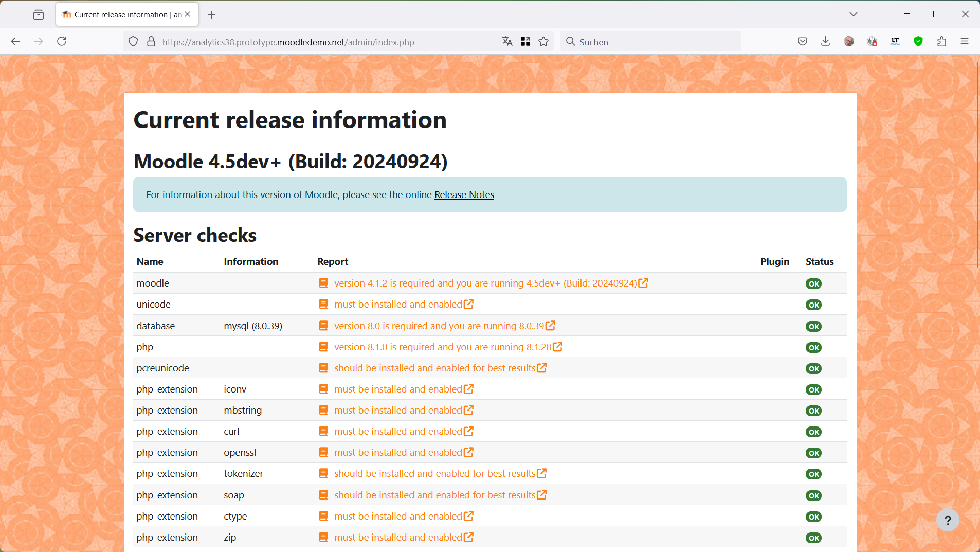Screen dimensions: 980x552
Task: Open database version 8.0 report link
Action: 445,326
